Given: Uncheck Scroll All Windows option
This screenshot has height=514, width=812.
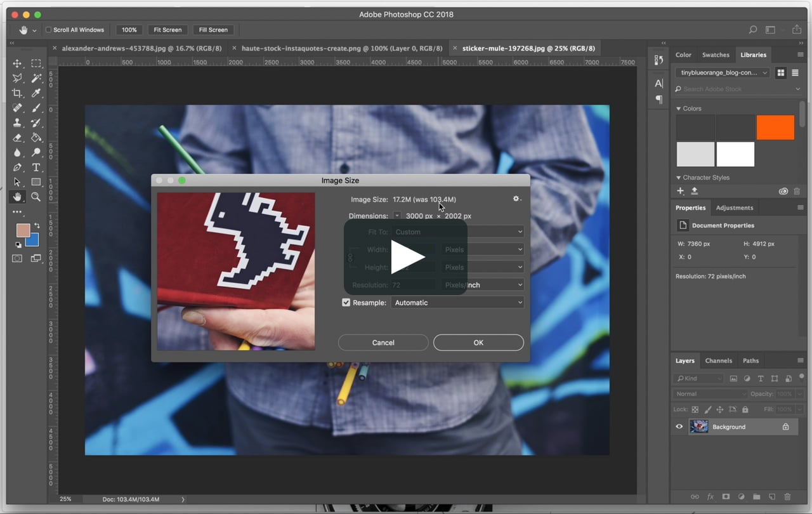Looking at the screenshot, I should tap(48, 30).
